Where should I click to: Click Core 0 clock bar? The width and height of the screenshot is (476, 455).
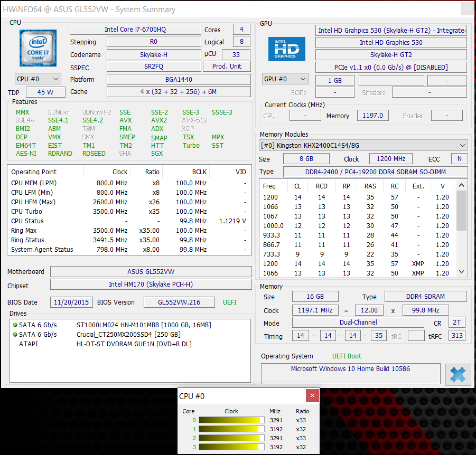231,420
